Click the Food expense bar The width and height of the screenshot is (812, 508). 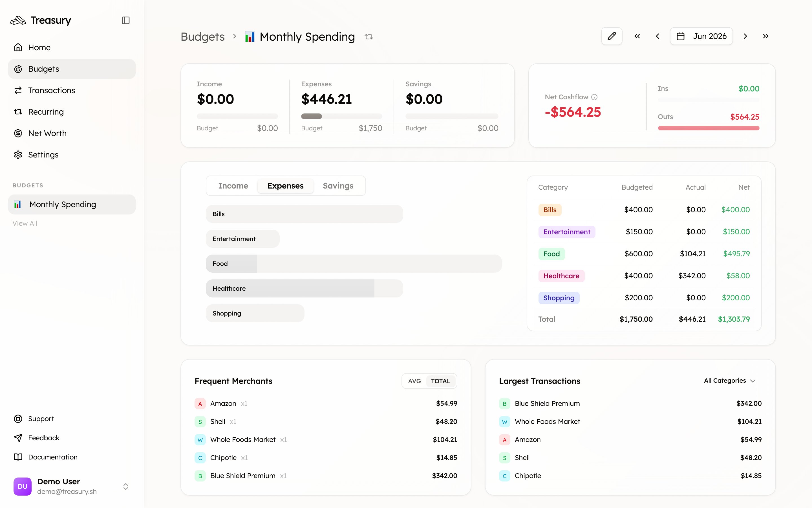[x=354, y=264]
